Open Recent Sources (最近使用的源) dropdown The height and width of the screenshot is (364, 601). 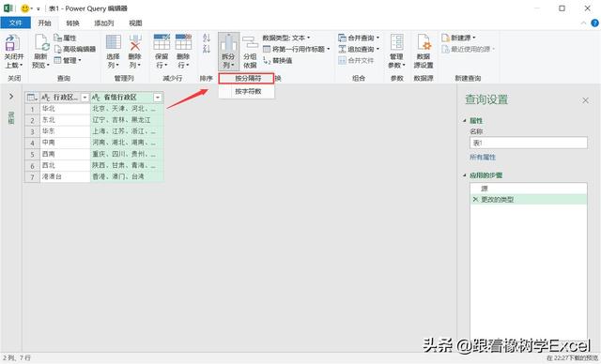coord(468,49)
